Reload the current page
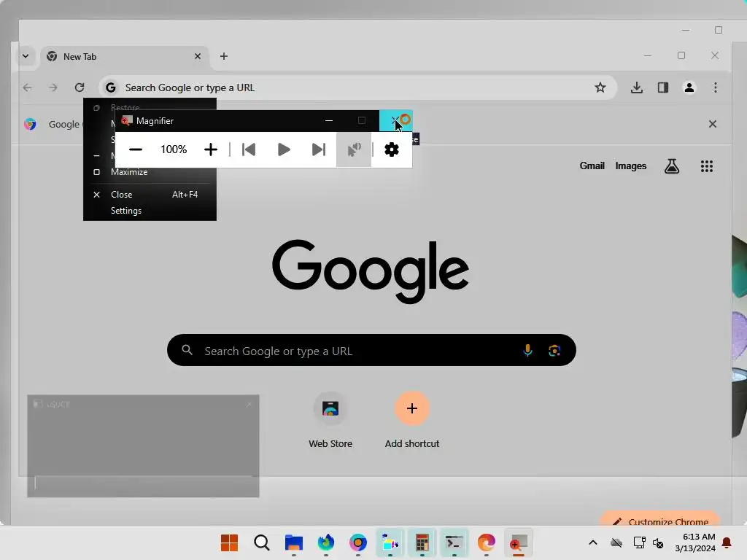 [x=80, y=87]
